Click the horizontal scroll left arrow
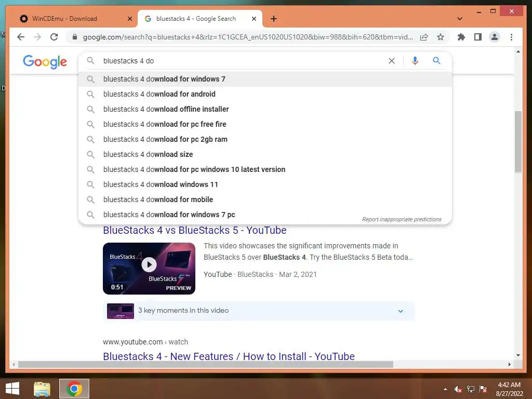This screenshot has width=532, height=399. pyautogui.click(x=14, y=364)
